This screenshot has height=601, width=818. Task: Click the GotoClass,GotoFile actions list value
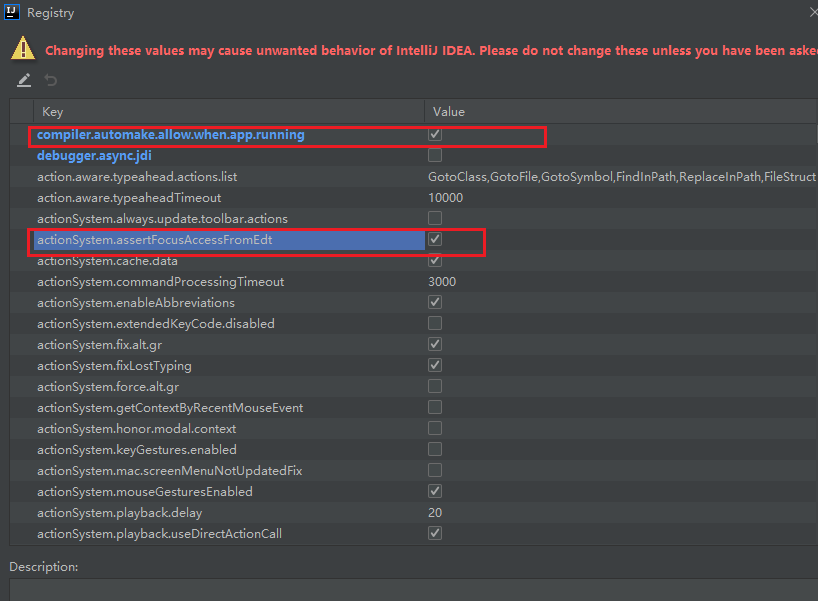click(622, 177)
